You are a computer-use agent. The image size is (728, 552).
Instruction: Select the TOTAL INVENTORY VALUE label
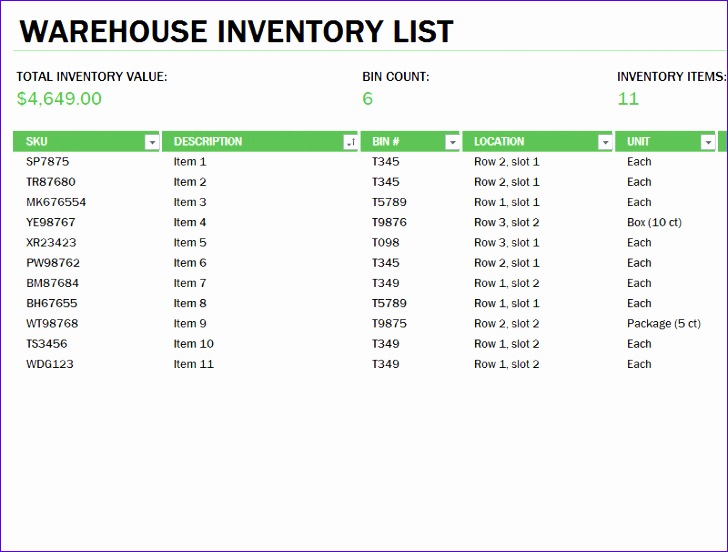pyautogui.click(x=92, y=77)
